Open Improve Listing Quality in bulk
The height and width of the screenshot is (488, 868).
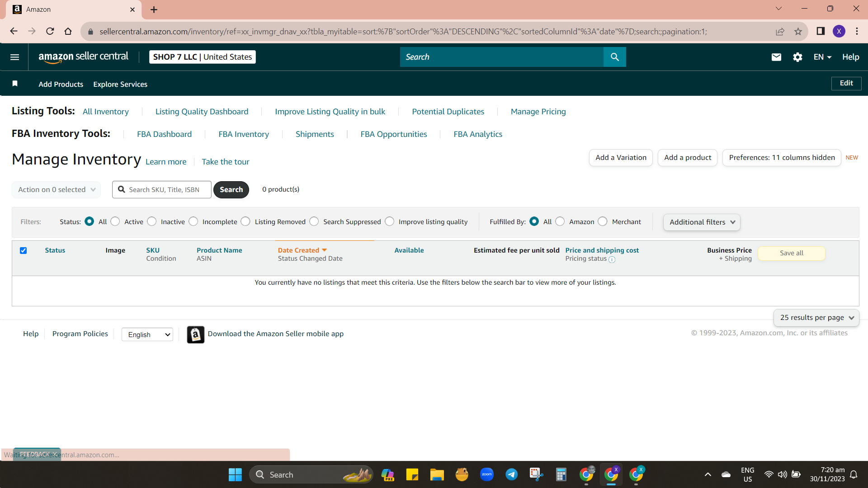(330, 112)
